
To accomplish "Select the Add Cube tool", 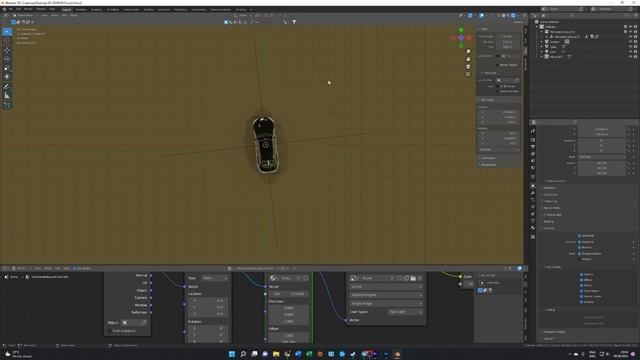I will pyautogui.click(x=7, y=105).
